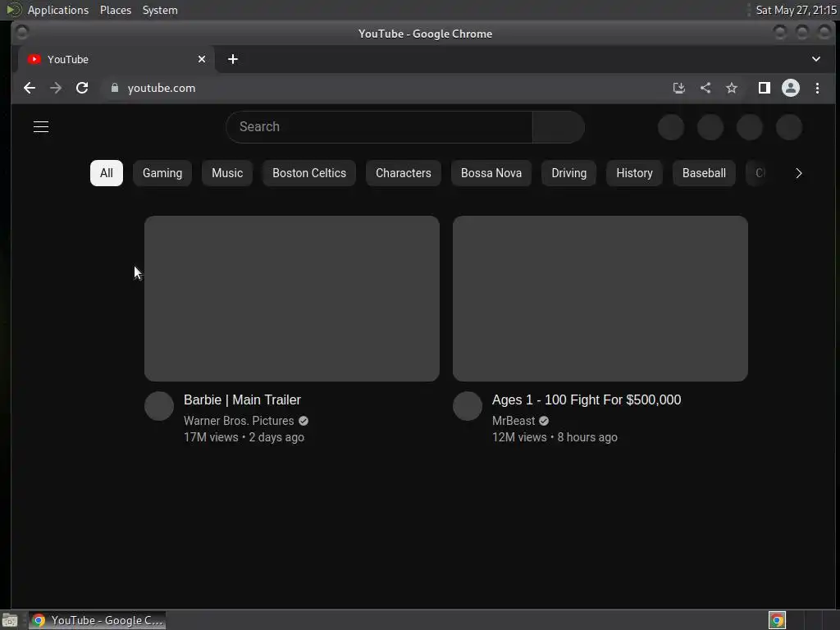
Task: Filter by the Characters chip
Action: (x=404, y=173)
